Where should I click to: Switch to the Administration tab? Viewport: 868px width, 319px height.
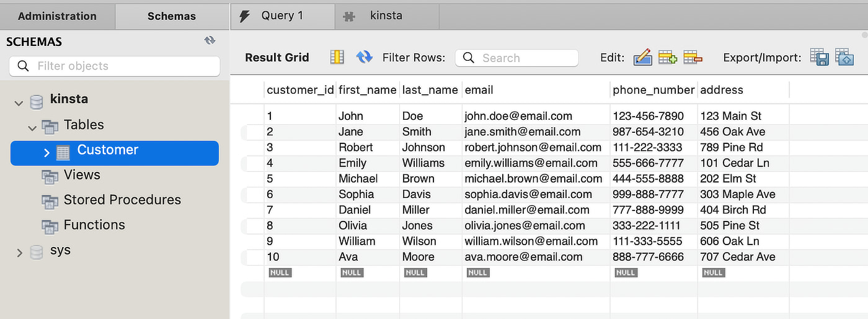[x=57, y=16]
